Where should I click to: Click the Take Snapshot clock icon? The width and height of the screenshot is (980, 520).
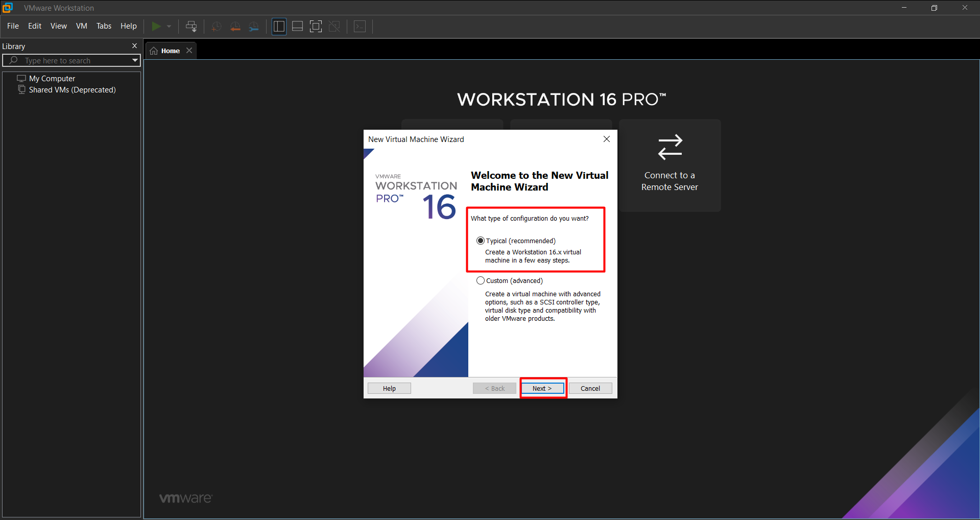click(217, 27)
